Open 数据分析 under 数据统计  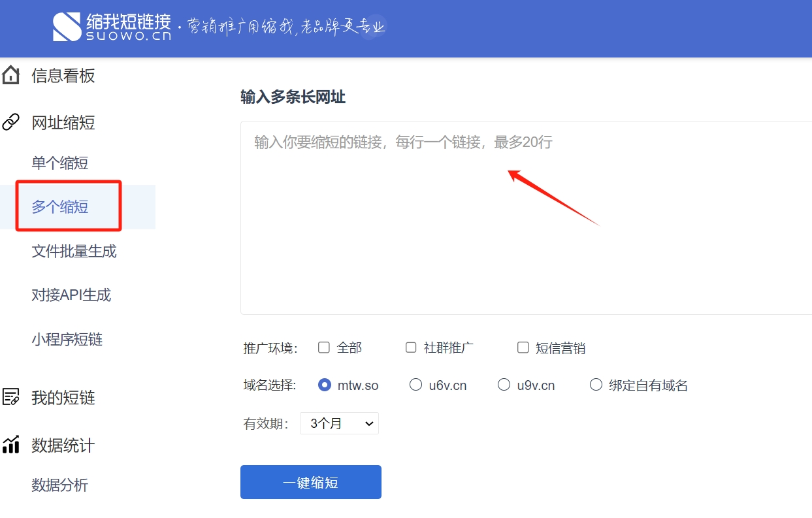59,485
